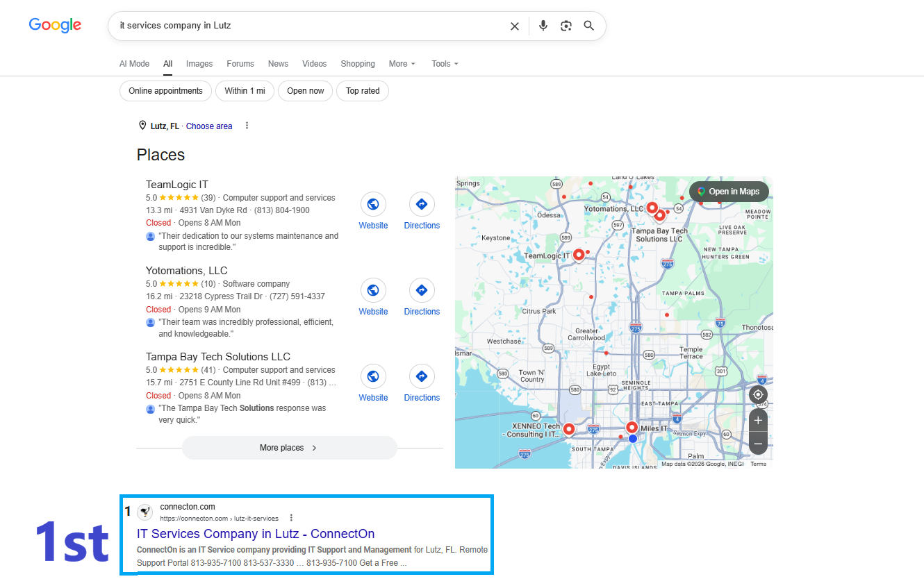Image resolution: width=924 pixels, height=579 pixels.
Task: Open the Forums tab
Action: pyautogui.click(x=240, y=64)
